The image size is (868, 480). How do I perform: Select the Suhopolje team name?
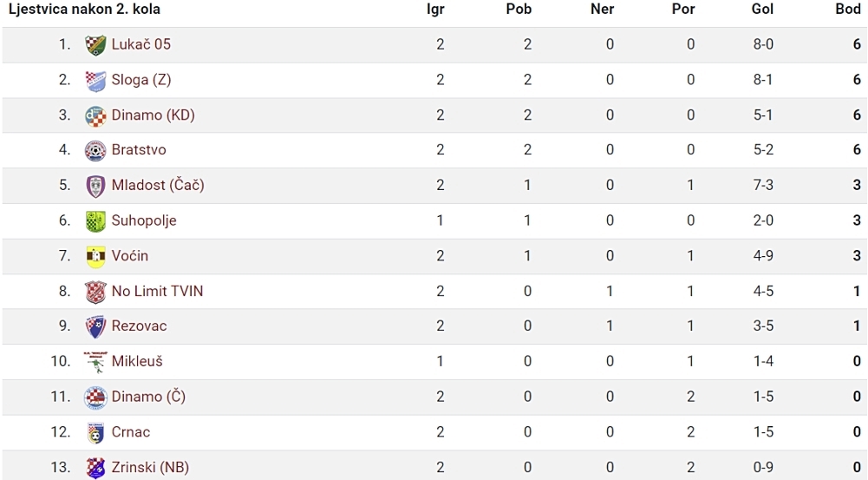tap(144, 220)
